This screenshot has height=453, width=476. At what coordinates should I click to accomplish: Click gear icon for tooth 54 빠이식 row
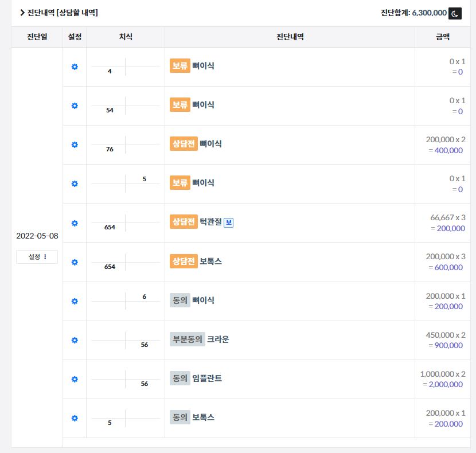[75, 106]
